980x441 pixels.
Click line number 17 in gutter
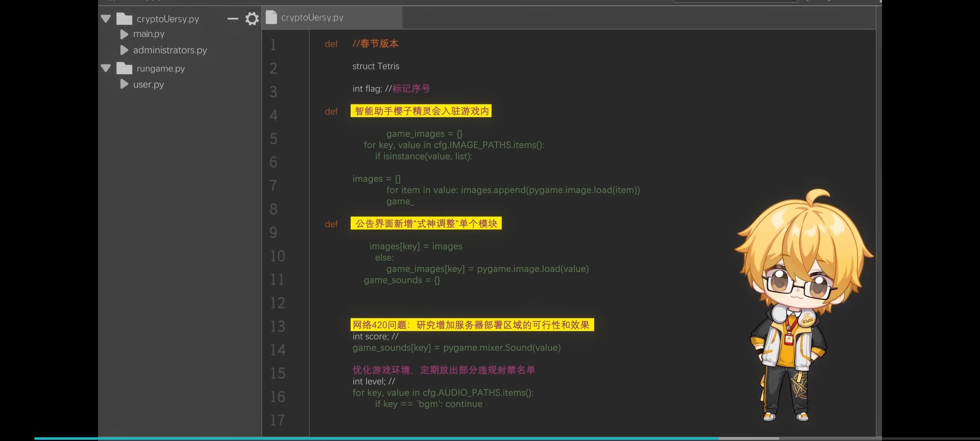pos(278,420)
